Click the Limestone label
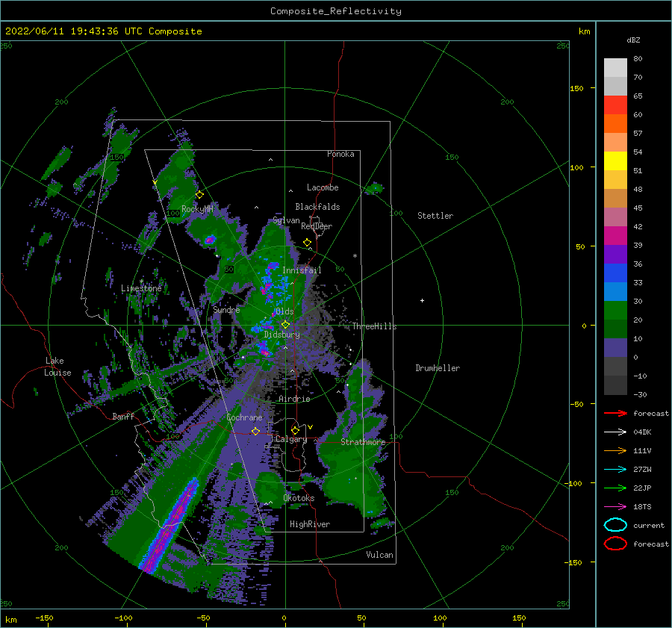 click(141, 288)
